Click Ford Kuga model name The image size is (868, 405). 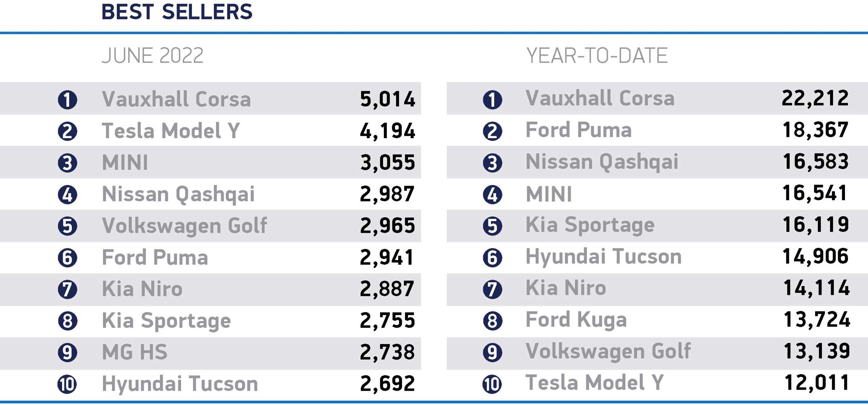[x=576, y=320]
